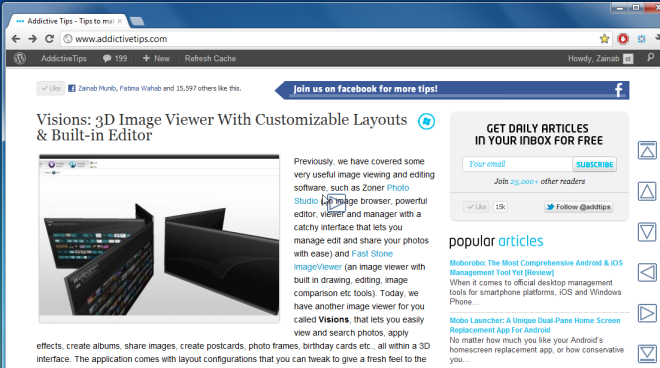
Task: Click the Windows category icon beside the headline
Action: click(x=426, y=121)
